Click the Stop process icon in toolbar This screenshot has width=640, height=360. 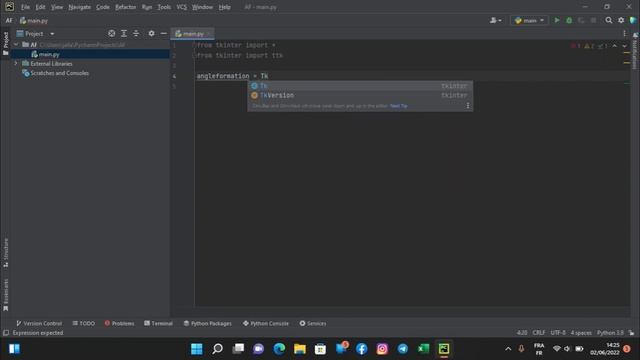pyautogui.click(x=593, y=20)
